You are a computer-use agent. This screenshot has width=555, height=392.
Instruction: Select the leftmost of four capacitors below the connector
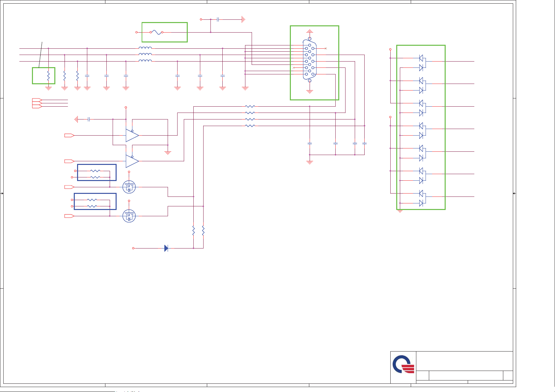[310, 144]
